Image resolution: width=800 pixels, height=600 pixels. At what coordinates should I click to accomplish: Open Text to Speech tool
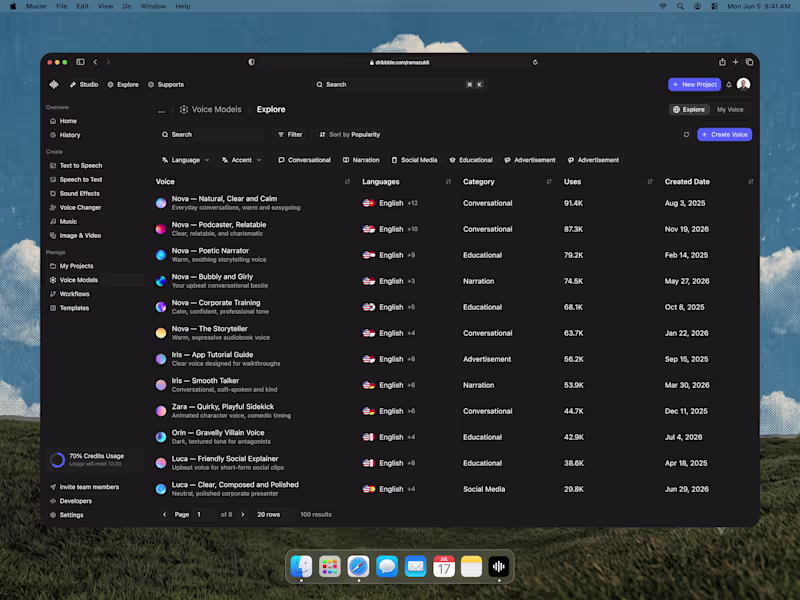76,165
